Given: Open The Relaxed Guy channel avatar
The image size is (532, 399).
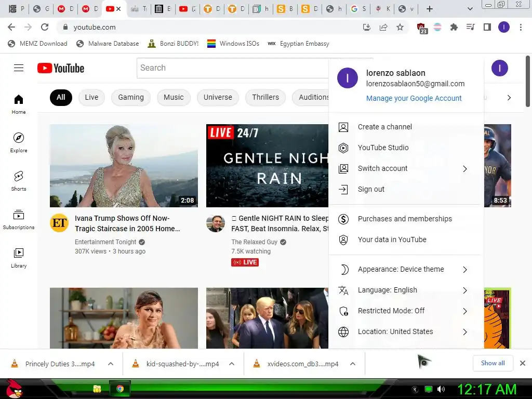Looking at the screenshot, I should 216,223.
